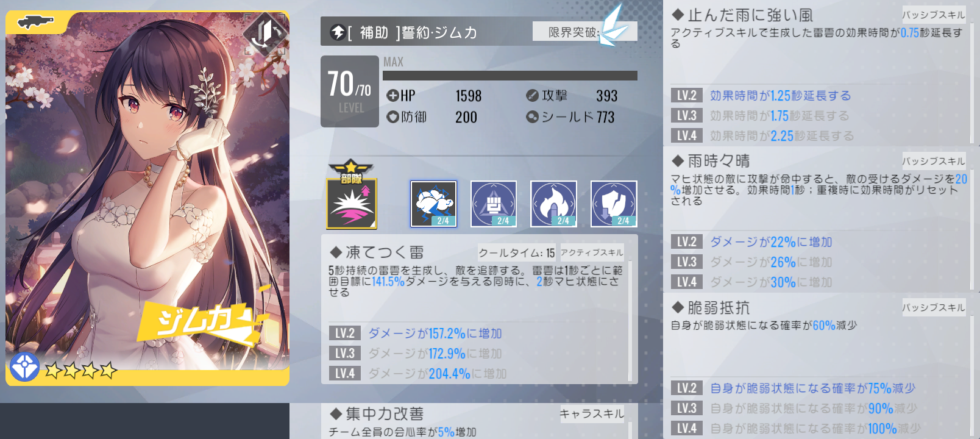Select the flame passive skill icon
980x439 pixels.
(x=553, y=204)
